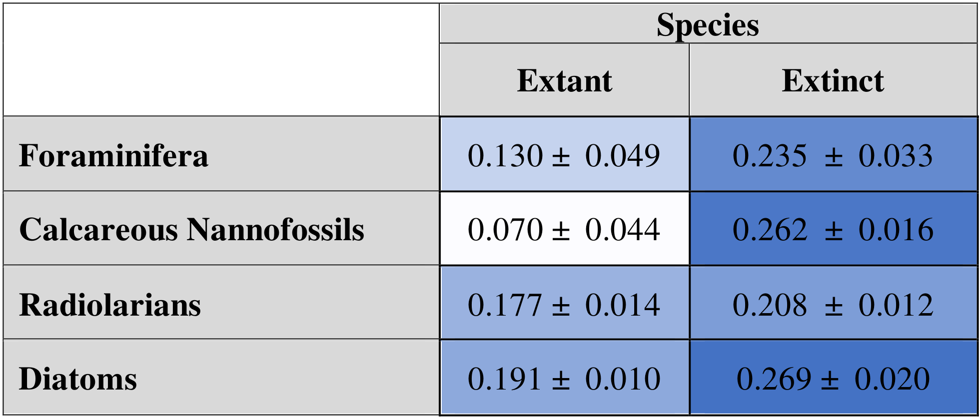Select the extinct Radiolarians cell 0.208 ± 0.012
Image resolution: width=980 pixels, height=418 pixels.
coord(833,305)
